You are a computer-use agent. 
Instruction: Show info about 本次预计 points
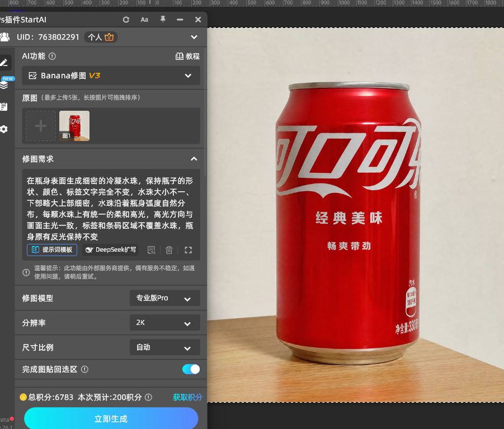point(148,397)
